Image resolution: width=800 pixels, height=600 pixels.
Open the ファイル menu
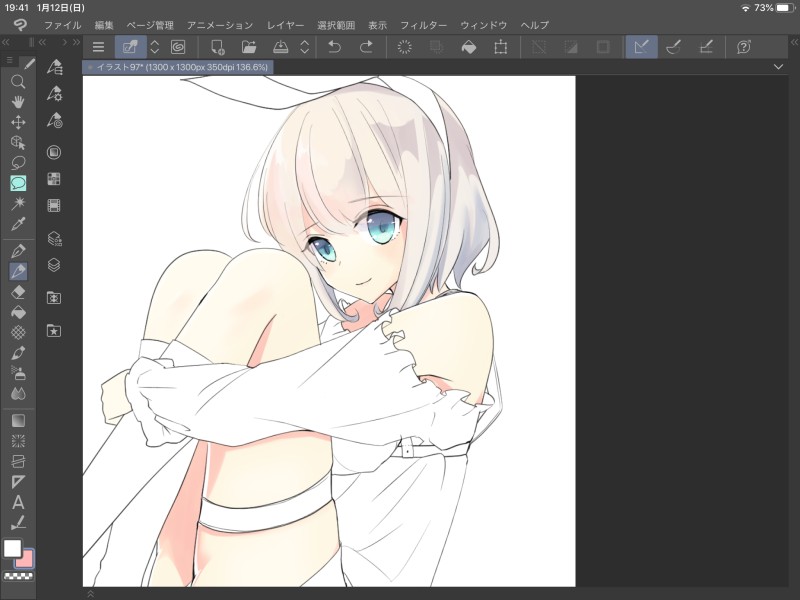coord(62,25)
